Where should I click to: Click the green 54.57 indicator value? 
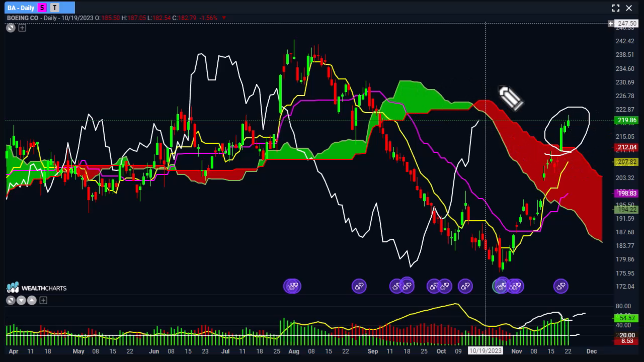(x=627, y=318)
